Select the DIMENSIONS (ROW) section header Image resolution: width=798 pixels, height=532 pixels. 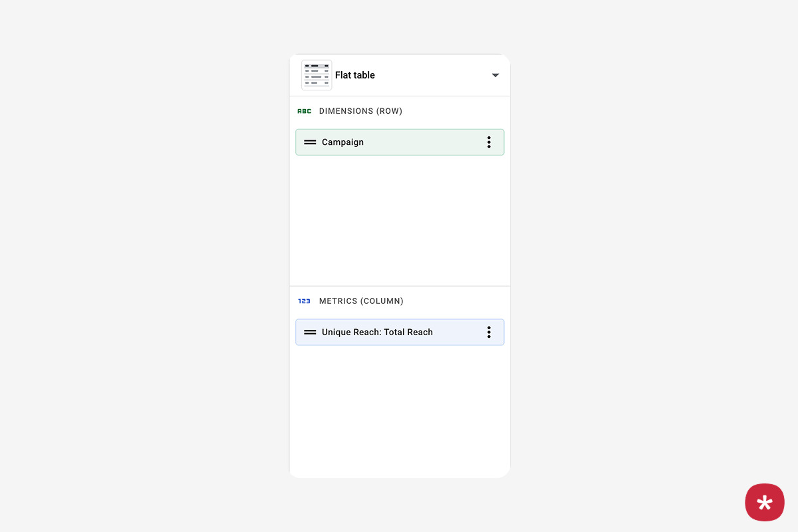click(360, 111)
